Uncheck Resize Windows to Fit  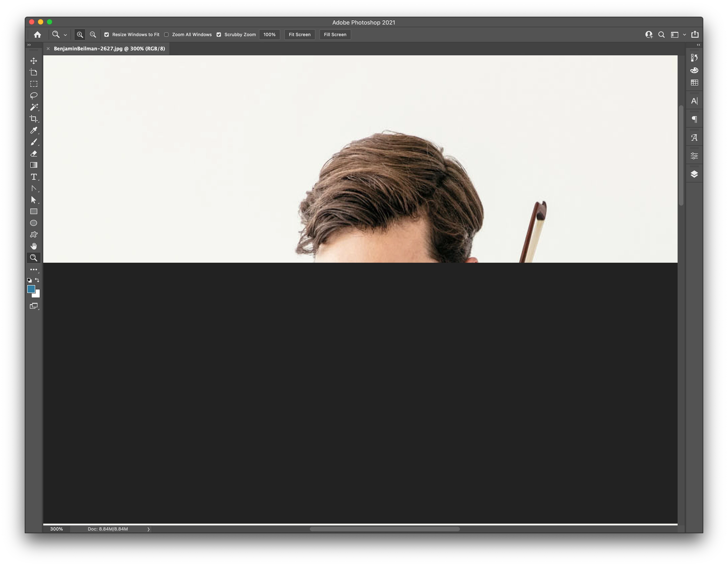coord(107,35)
